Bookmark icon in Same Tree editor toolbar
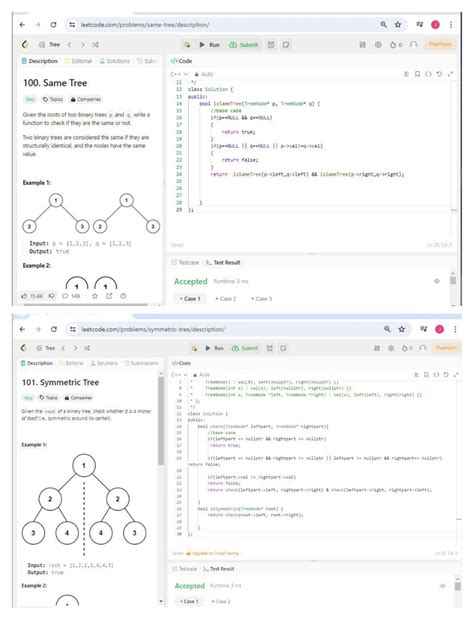Viewport: 474px width, 620px height. point(417,74)
